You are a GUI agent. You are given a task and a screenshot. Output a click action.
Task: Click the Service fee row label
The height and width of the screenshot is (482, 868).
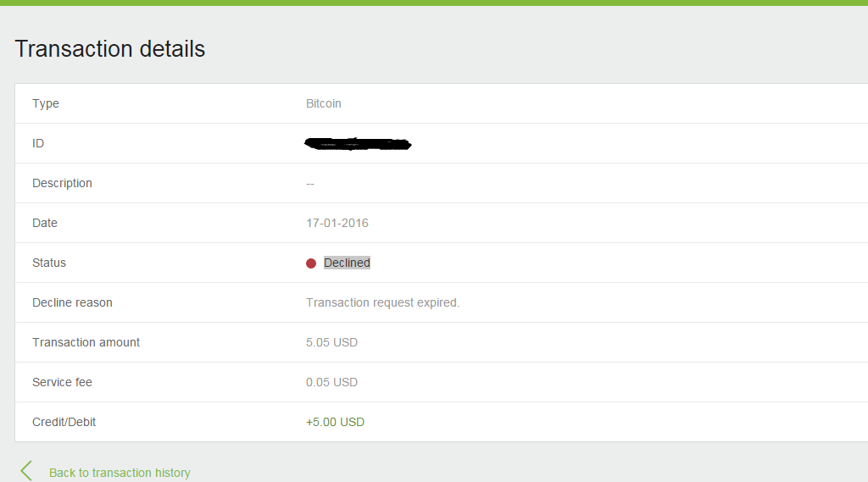[x=62, y=382]
